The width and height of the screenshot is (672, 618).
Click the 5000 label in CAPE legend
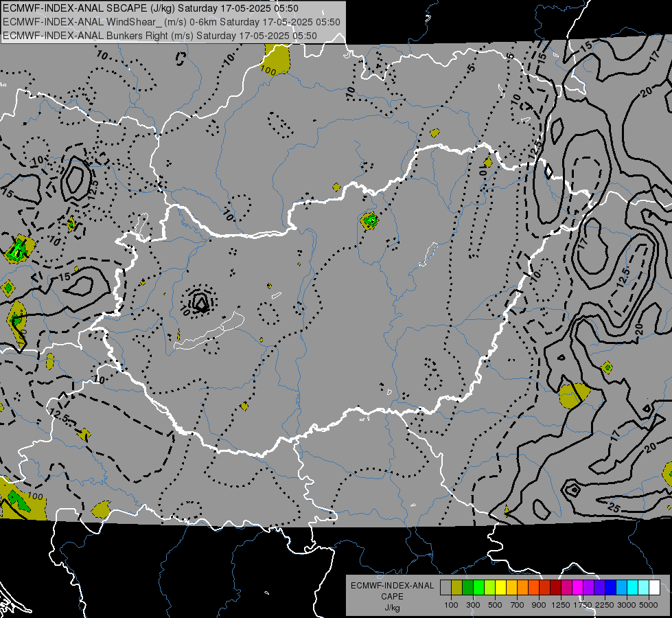(x=648, y=605)
